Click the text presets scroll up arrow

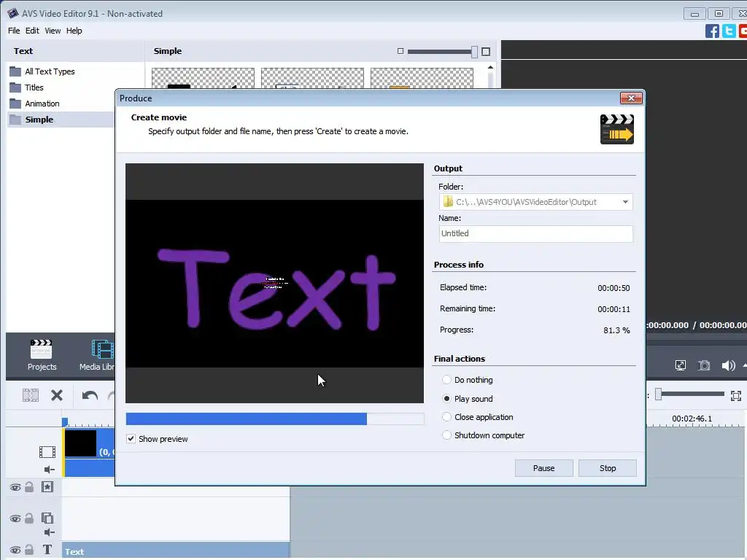490,68
